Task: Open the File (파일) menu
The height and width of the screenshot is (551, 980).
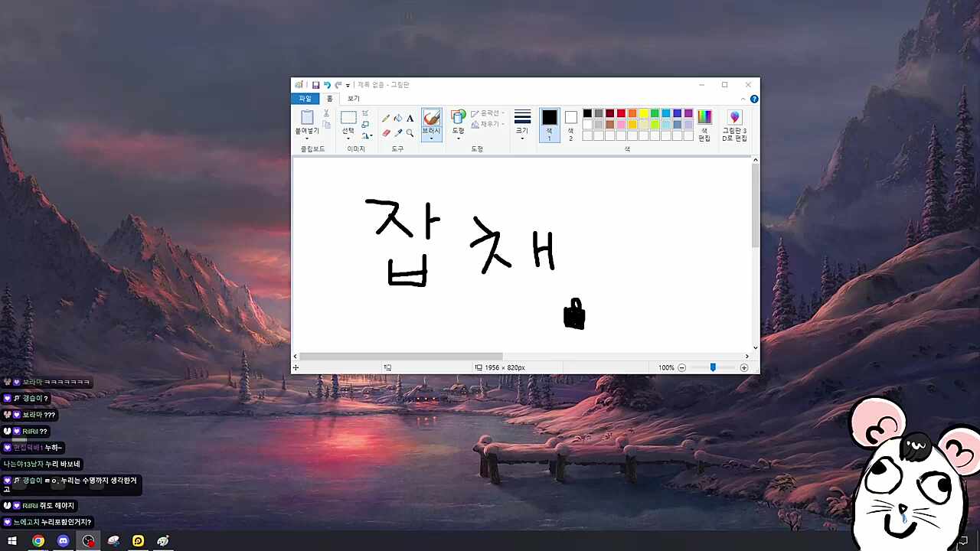Action: [305, 99]
